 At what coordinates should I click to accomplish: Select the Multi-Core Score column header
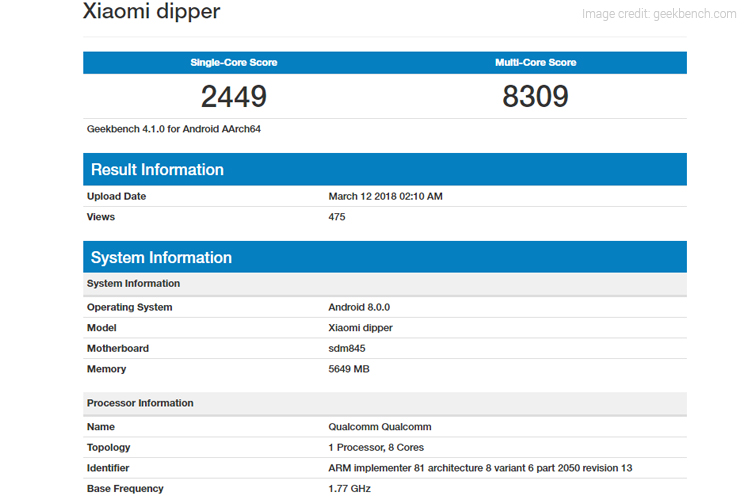click(x=535, y=63)
